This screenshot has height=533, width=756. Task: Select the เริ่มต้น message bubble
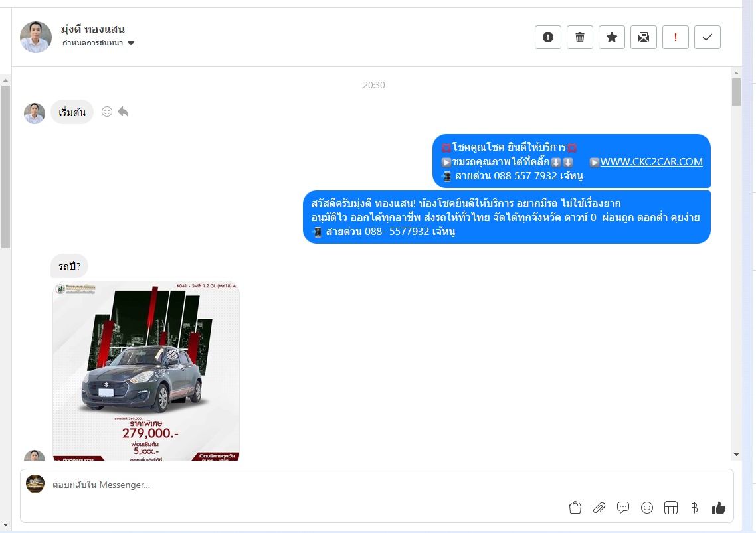click(72, 112)
